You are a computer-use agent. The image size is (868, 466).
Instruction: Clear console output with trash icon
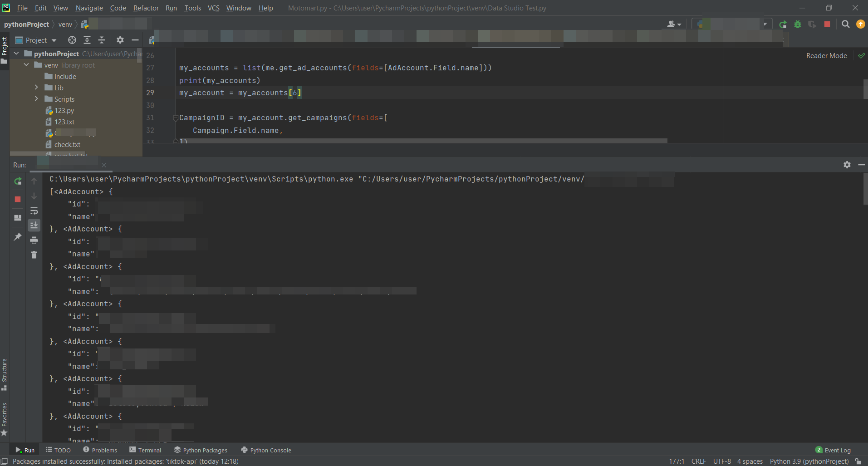(34, 255)
